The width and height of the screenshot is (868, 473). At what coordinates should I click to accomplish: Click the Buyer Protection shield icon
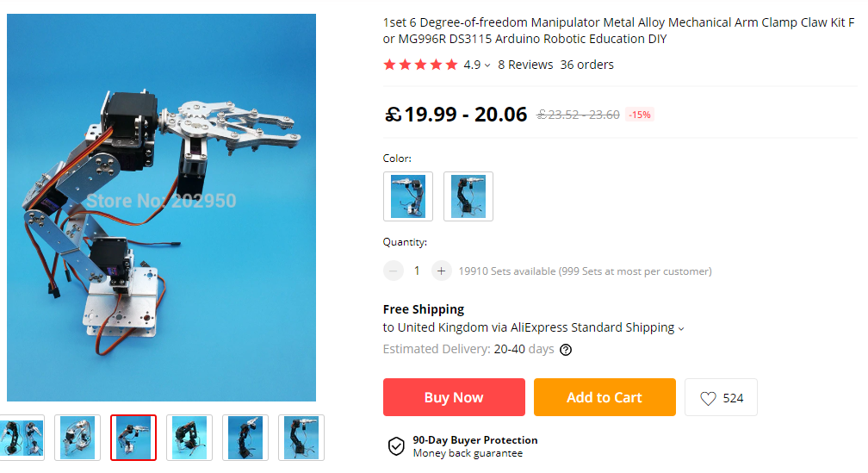point(396,446)
